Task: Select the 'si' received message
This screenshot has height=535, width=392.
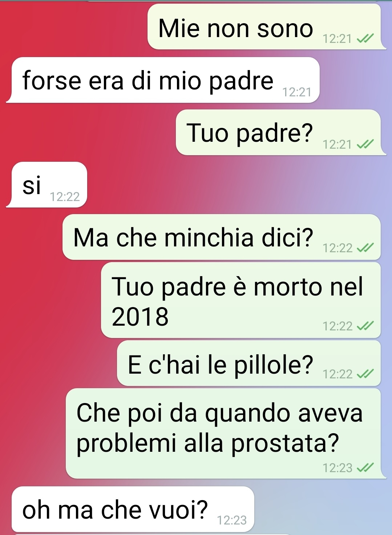Action: [x=49, y=185]
